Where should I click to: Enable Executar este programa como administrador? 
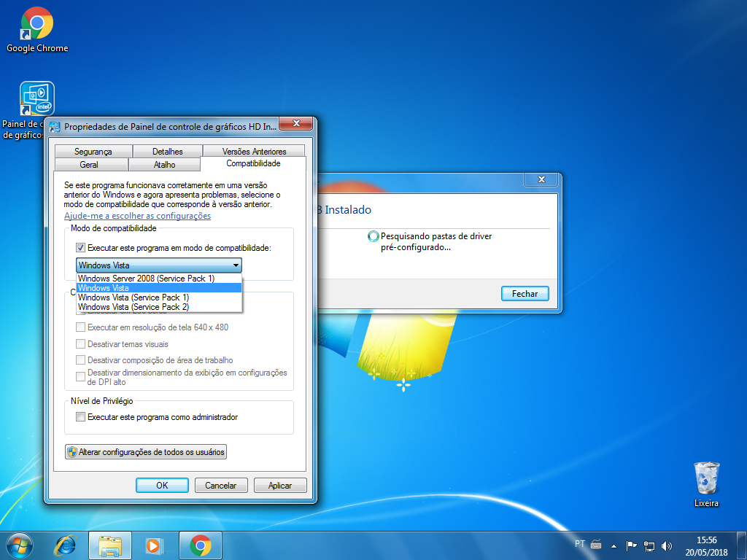80,416
